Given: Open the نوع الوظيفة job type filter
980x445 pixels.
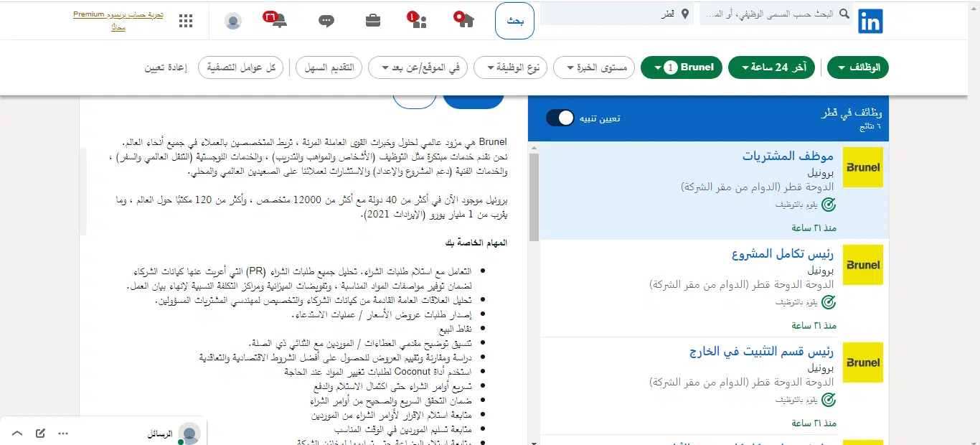Looking at the screenshot, I should pyautogui.click(x=511, y=68).
